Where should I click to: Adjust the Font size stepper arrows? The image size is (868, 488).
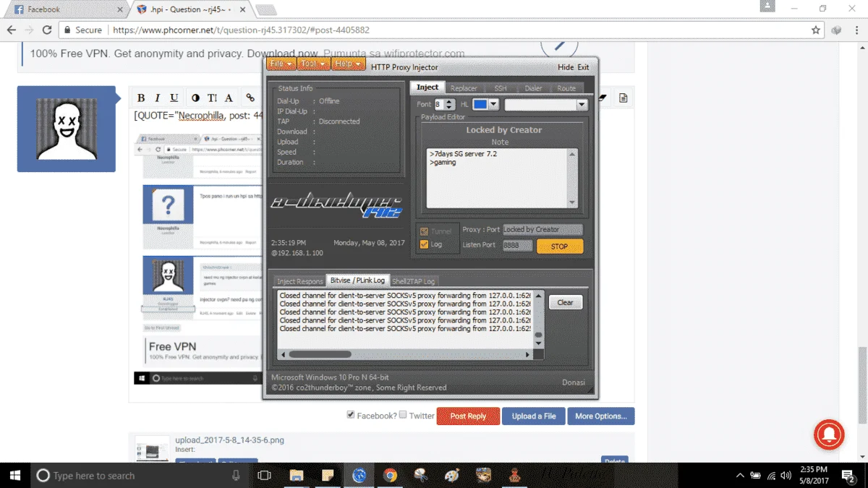click(x=450, y=105)
